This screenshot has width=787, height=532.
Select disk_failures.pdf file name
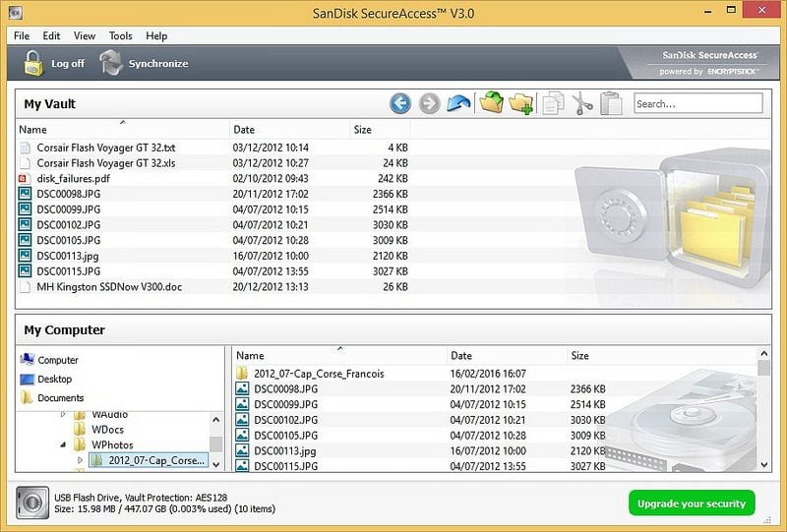[73, 179]
